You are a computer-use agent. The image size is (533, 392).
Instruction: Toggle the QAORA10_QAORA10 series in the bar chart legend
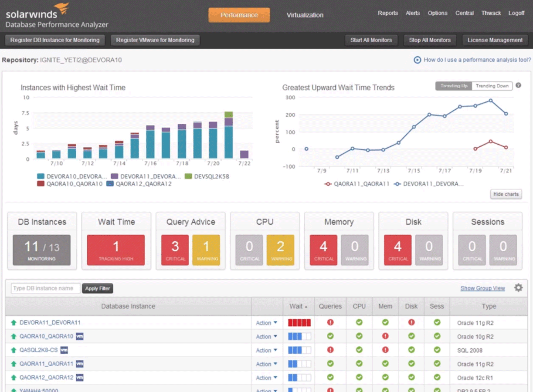tap(70, 184)
